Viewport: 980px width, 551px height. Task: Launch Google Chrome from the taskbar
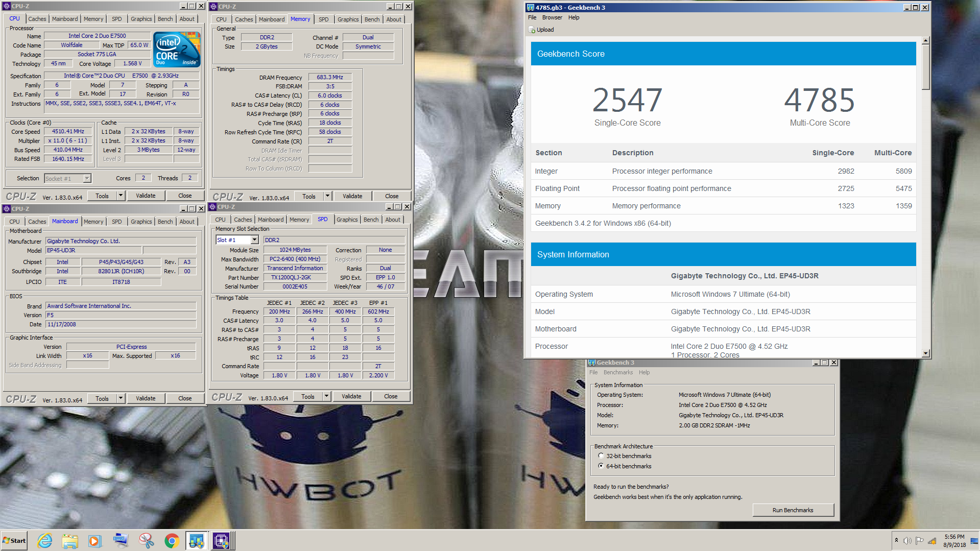coord(172,541)
